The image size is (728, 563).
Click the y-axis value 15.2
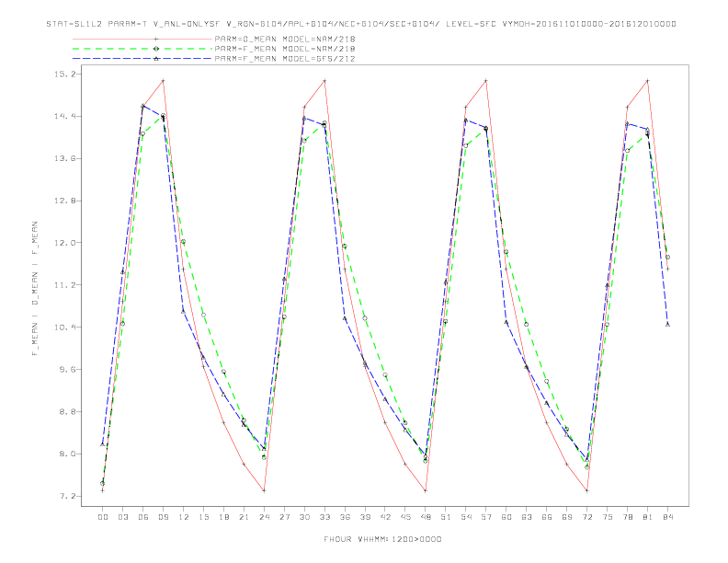[x=64, y=75]
